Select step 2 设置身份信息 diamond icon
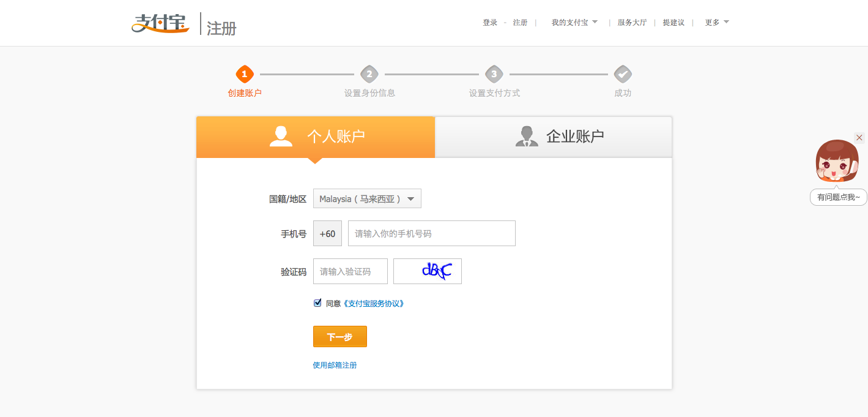The height and width of the screenshot is (417, 868). [369, 75]
